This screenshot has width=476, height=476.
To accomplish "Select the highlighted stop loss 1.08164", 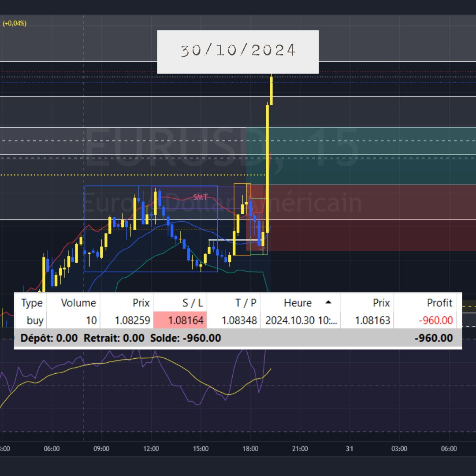I will click(180, 320).
